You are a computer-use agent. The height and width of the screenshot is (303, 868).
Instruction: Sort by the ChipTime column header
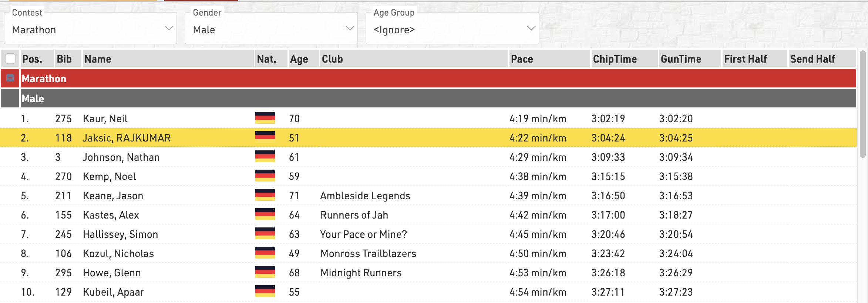[x=615, y=59]
